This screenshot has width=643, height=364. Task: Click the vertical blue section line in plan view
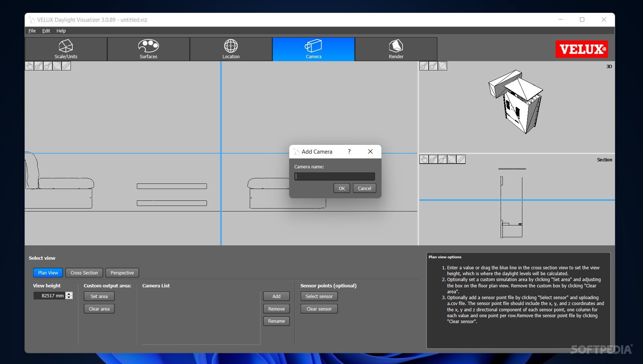click(221, 153)
